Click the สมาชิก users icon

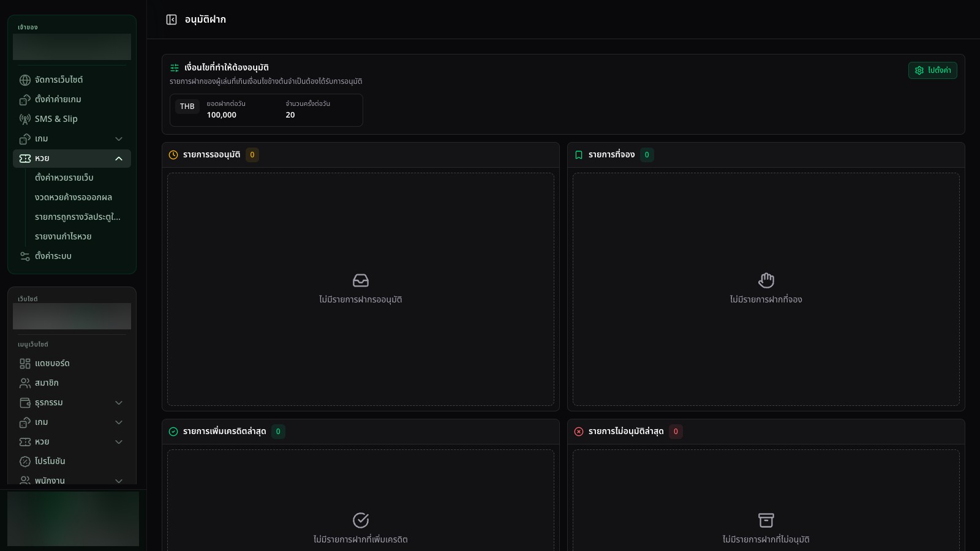click(x=25, y=383)
